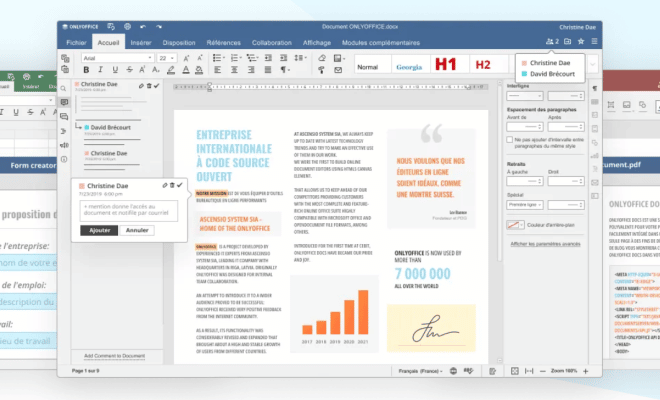Align text center
The image size is (660, 400).
234,69
